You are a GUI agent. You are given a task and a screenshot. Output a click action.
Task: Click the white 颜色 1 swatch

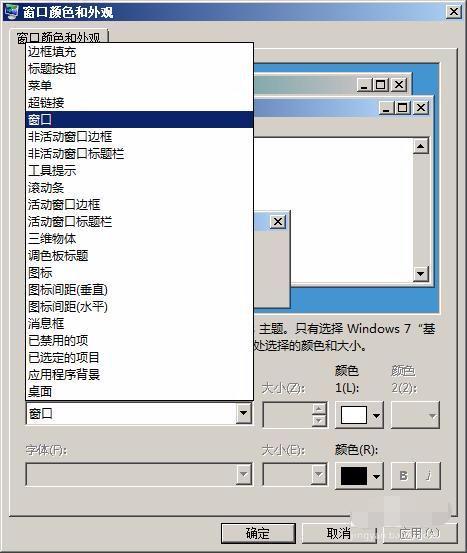tap(354, 415)
